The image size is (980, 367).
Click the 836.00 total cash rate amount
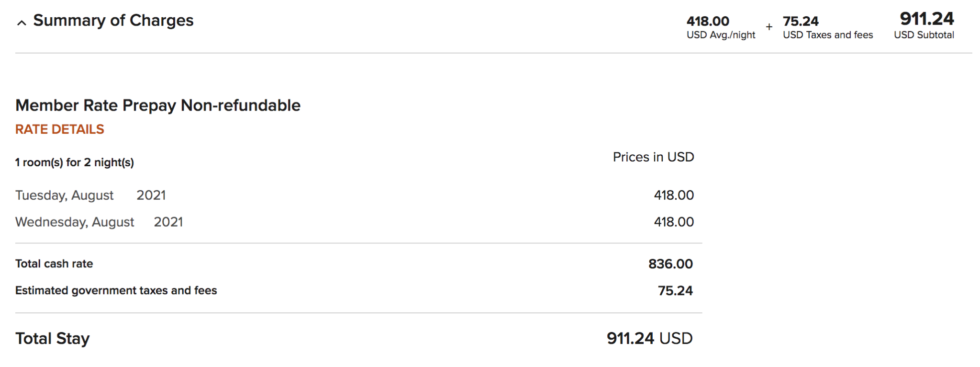pos(670,264)
